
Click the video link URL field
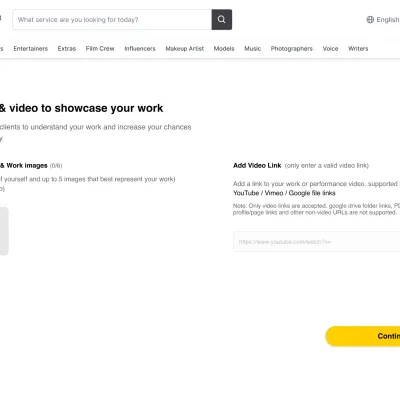317,241
